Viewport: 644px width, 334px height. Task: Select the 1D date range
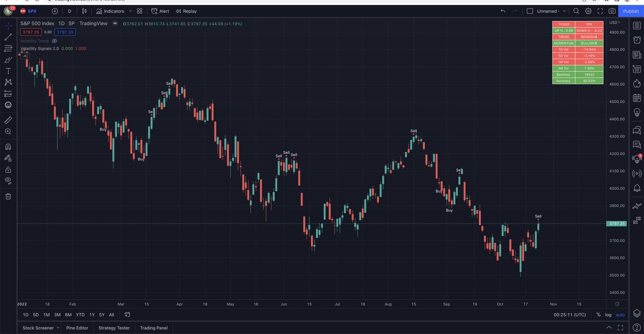pyautogui.click(x=26, y=315)
